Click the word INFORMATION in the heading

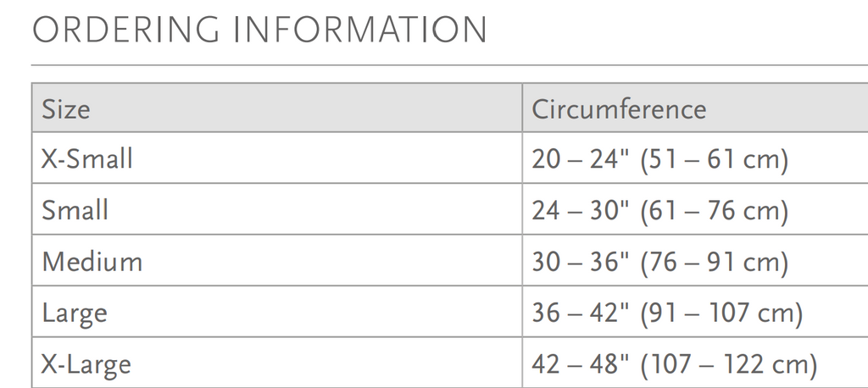coord(359,30)
